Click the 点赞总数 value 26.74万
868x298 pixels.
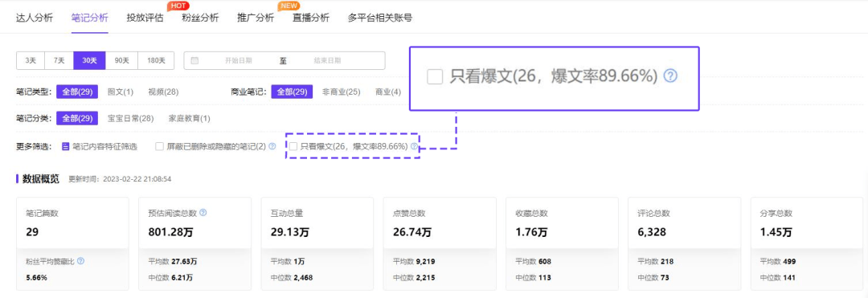pos(412,232)
